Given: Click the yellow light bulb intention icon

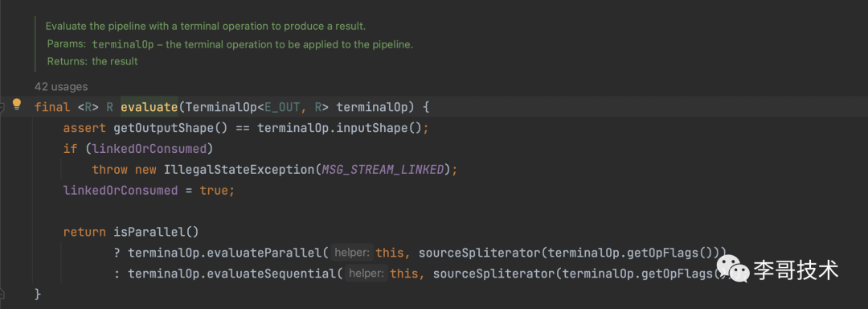Looking at the screenshot, I should point(17,104).
